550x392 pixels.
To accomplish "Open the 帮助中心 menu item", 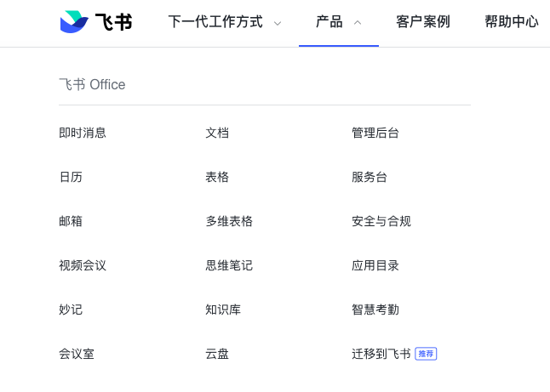I will [512, 22].
